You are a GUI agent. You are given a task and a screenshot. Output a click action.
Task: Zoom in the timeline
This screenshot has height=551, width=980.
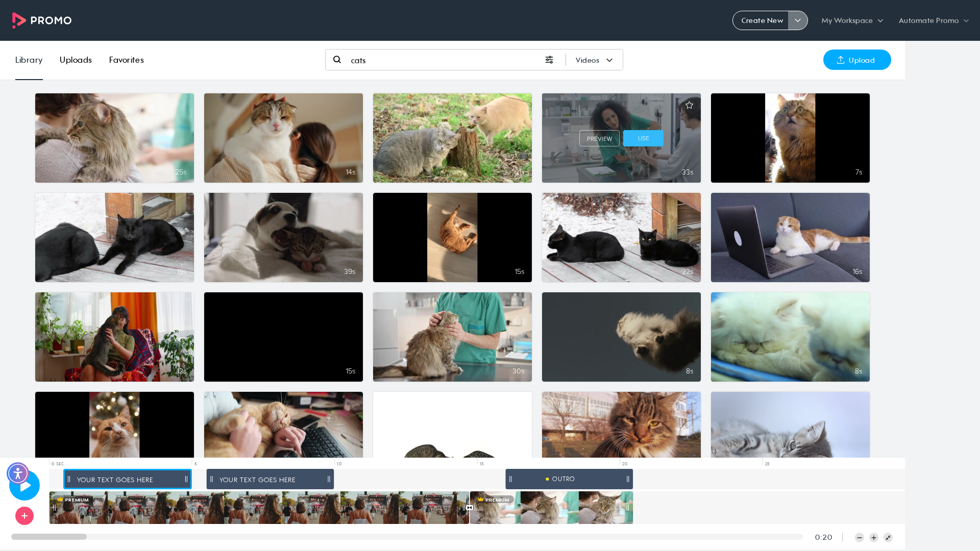coord(874,537)
